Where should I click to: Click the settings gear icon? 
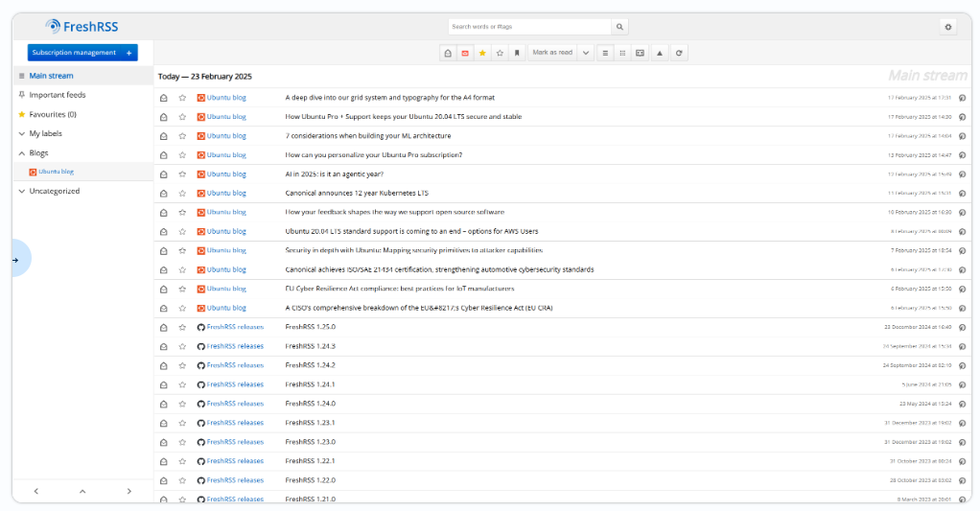[x=947, y=27]
